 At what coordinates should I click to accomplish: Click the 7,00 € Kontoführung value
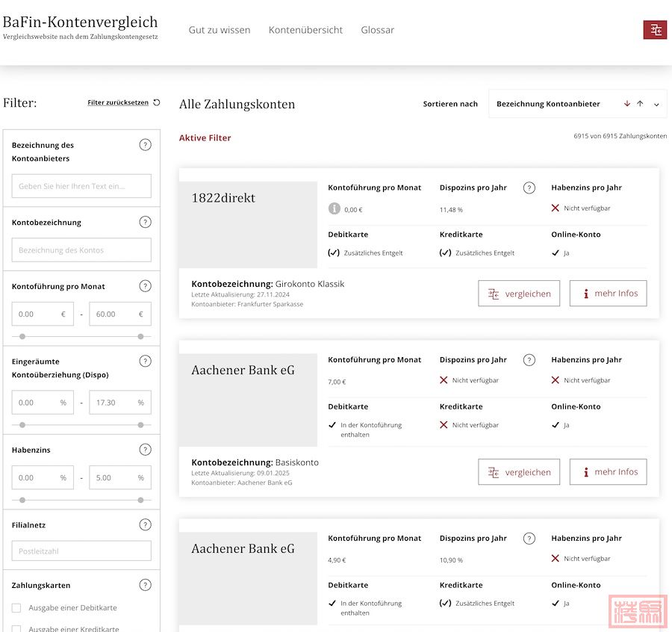[337, 382]
